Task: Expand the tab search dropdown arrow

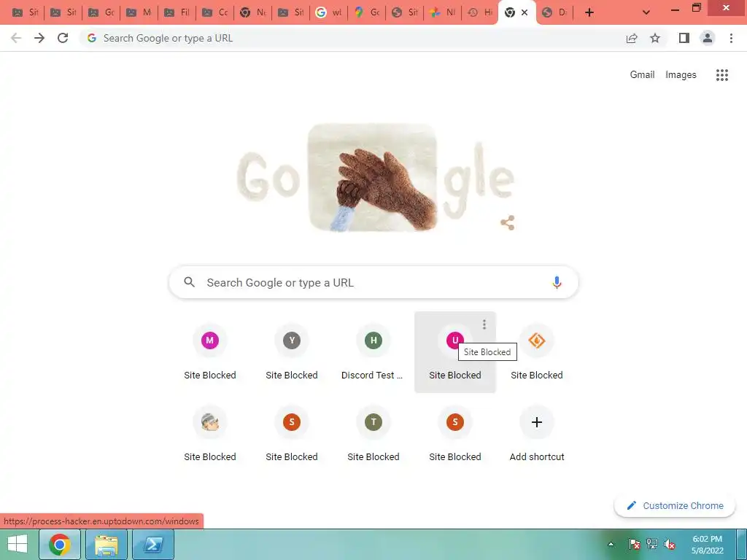Action: tap(646, 12)
